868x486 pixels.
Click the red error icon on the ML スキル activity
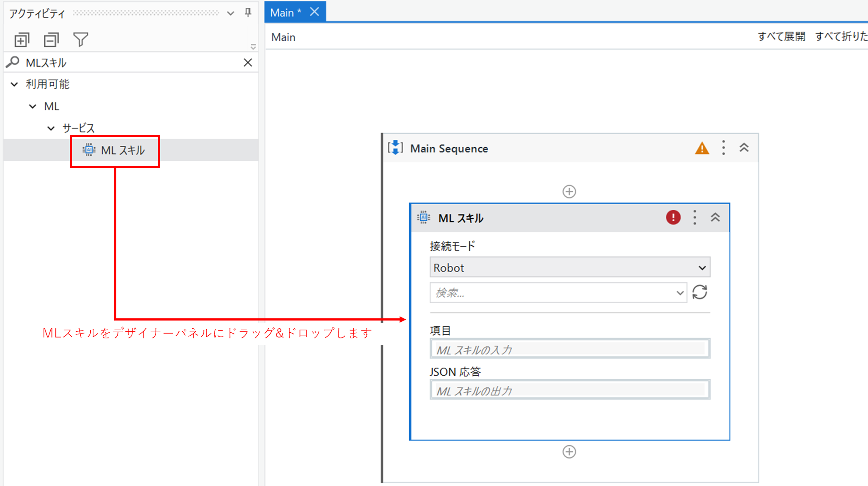(673, 218)
